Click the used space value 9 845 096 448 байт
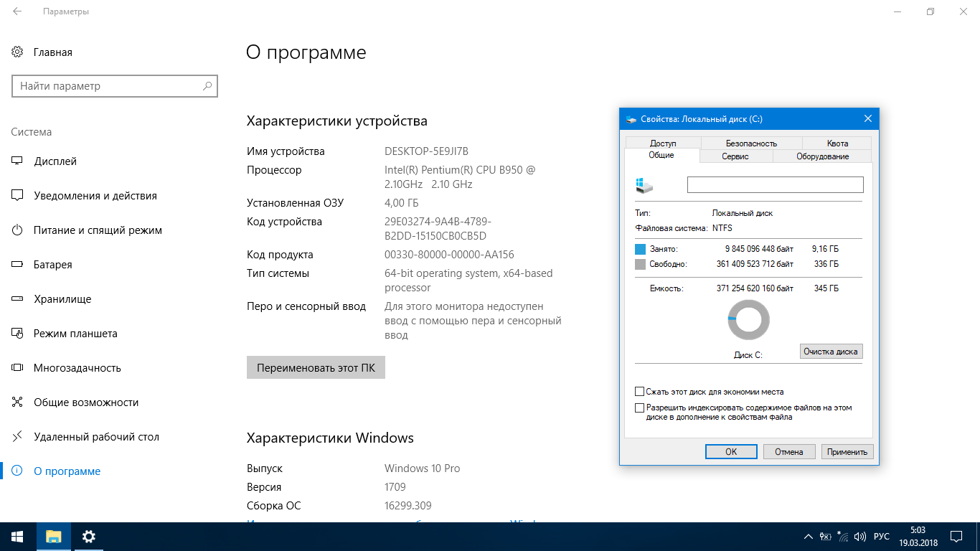Screen dimensions: 980x551 tap(759, 249)
